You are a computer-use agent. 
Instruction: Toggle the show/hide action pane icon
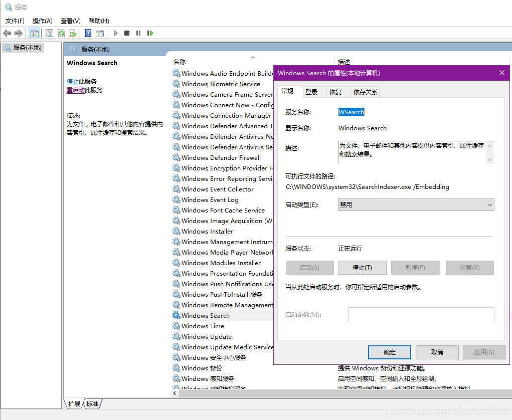pyautogui.click(x=100, y=33)
